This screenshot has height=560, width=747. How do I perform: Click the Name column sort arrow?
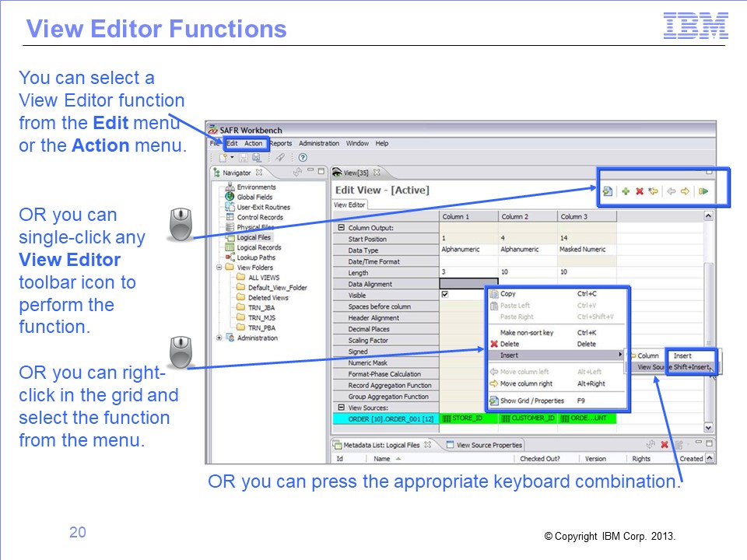398,459
